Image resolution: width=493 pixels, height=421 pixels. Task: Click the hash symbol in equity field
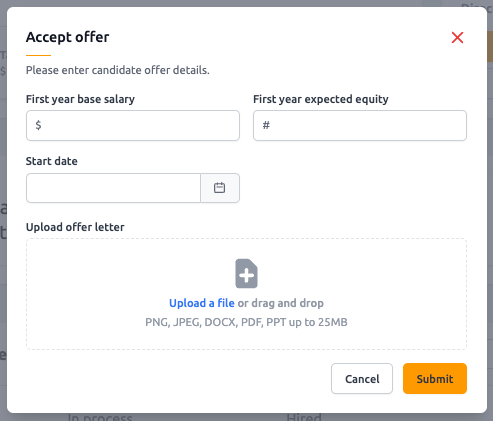[x=266, y=125]
